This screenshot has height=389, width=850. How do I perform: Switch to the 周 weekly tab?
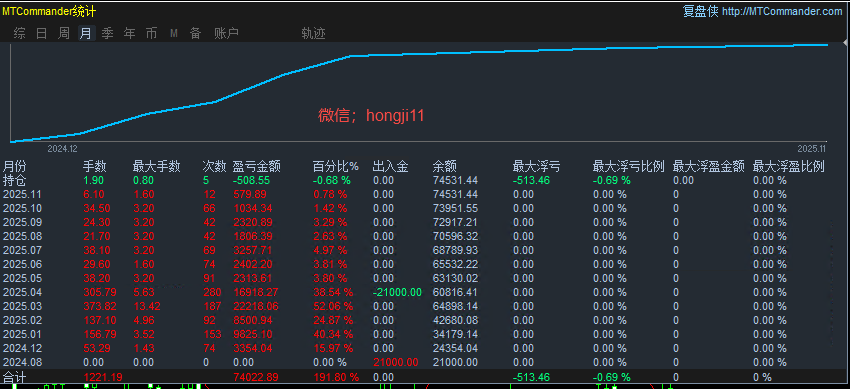pyautogui.click(x=64, y=34)
